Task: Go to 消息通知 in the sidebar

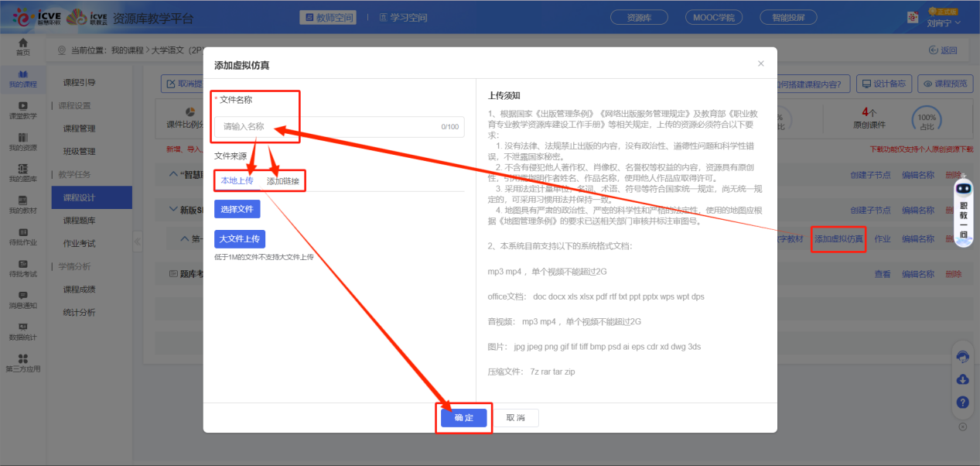Action: (22, 300)
